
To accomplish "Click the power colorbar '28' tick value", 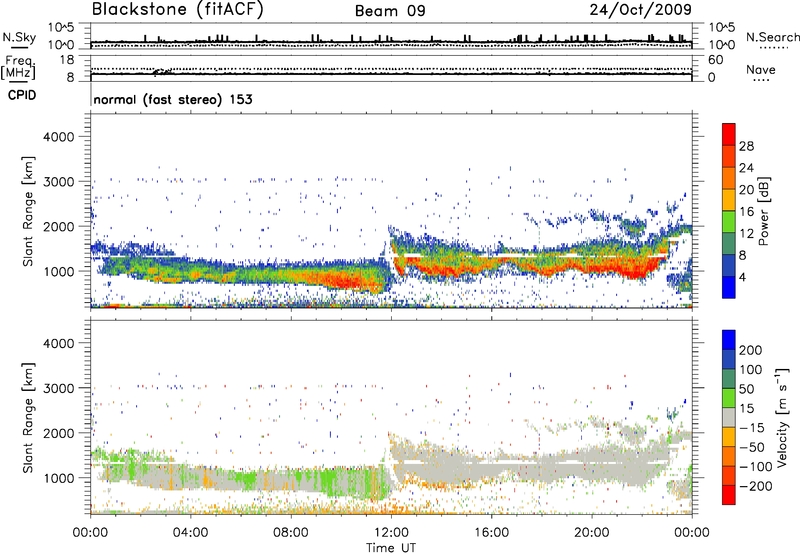I will click(x=746, y=146).
